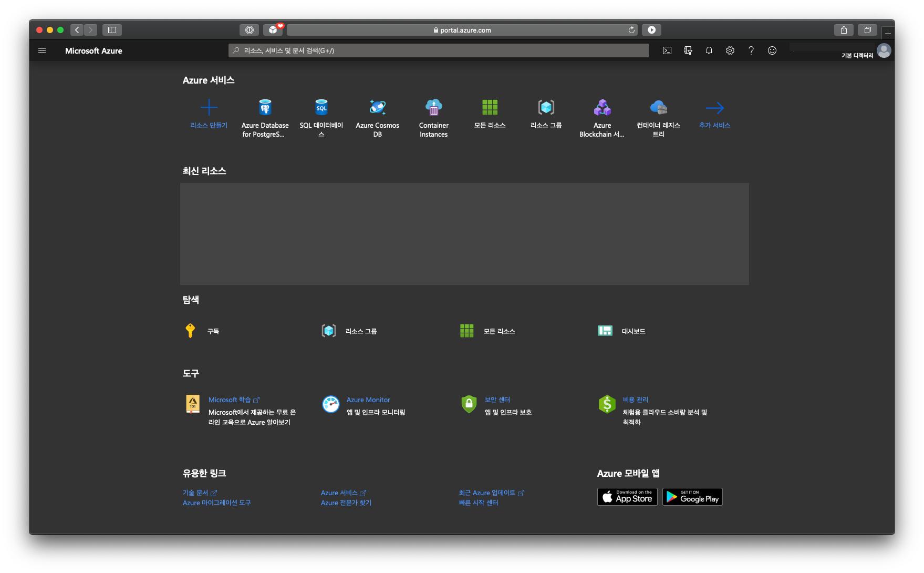This screenshot has height=573, width=924.
Task: Click the 추가 서비스 arrow icon
Action: (x=715, y=108)
